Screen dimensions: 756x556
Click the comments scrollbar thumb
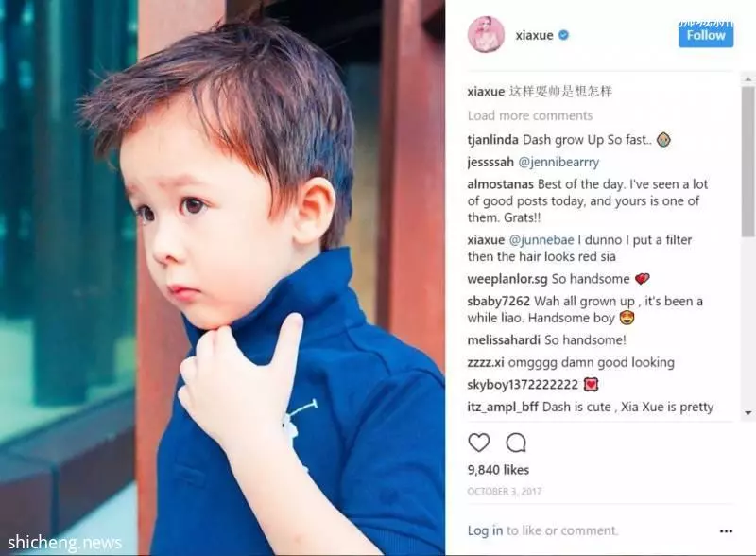click(747, 162)
